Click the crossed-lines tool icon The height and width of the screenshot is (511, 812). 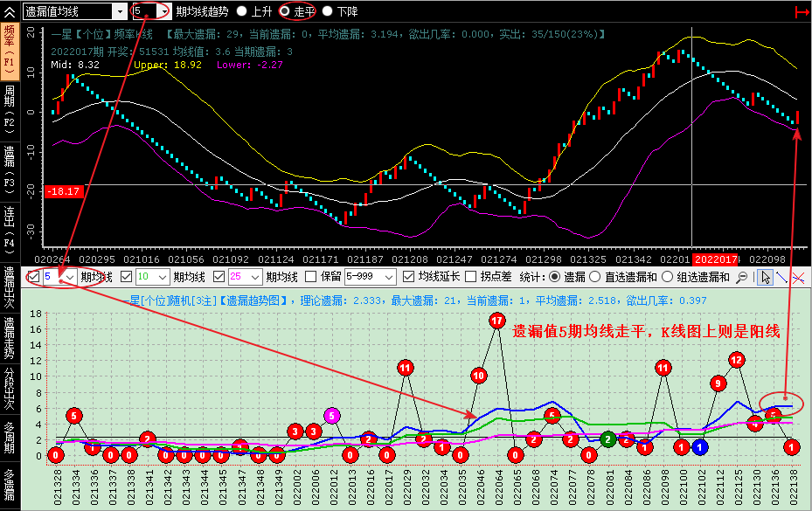pyautogui.click(x=799, y=278)
